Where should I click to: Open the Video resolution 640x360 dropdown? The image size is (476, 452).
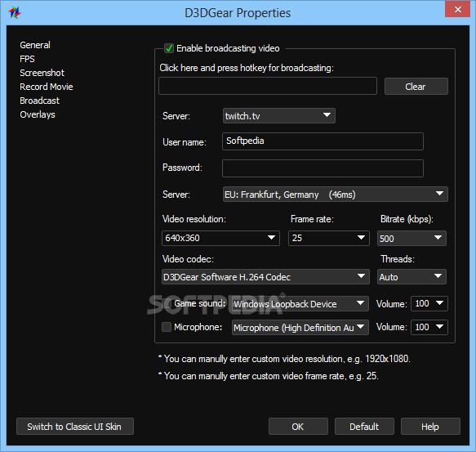(x=220, y=238)
